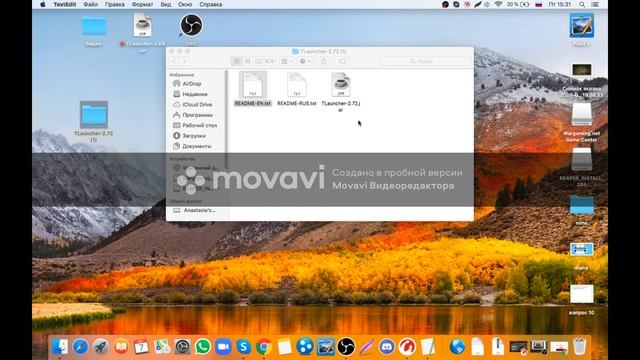Open Finder from the Dock
Viewport: 640px width, 360px height.
(60, 347)
